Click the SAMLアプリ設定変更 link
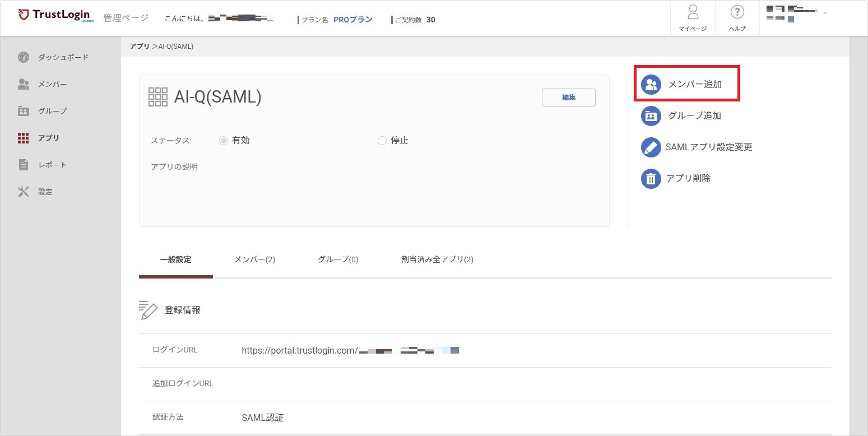Image resolution: width=868 pixels, height=436 pixels. (x=709, y=147)
